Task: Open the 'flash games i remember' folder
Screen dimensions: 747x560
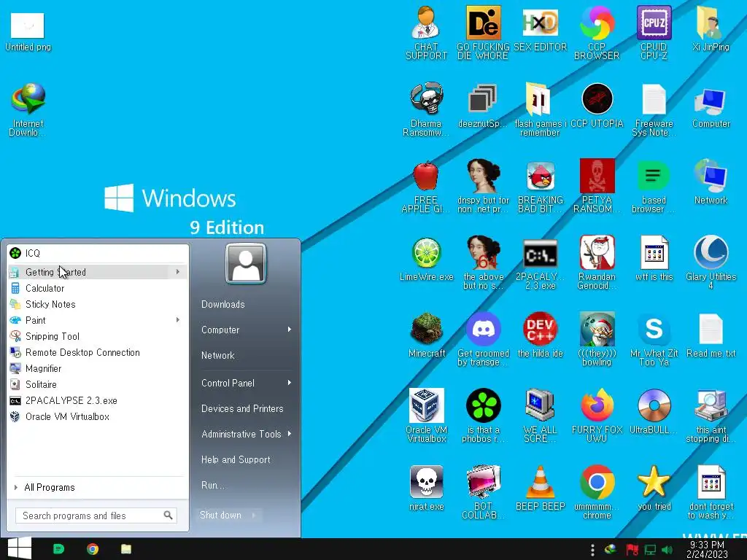Action: (x=540, y=109)
